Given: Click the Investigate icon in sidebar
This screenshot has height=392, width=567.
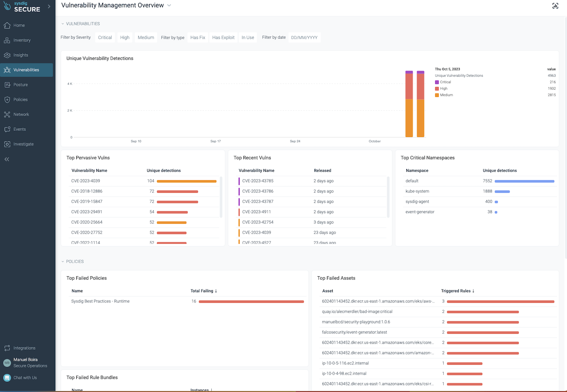Looking at the screenshot, I should pos(7,144).
